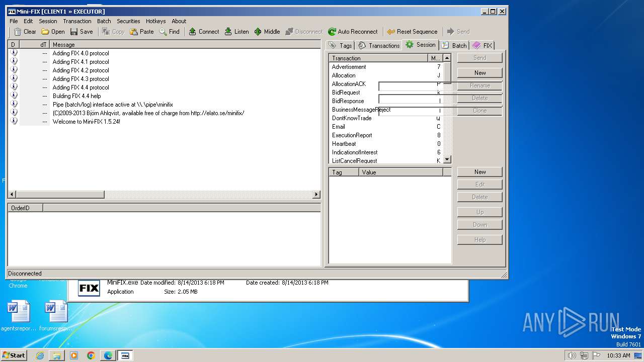The width and height of the screenshot is (644, 362).
Task: Select the Email transaction
Action: click(386, 127)
